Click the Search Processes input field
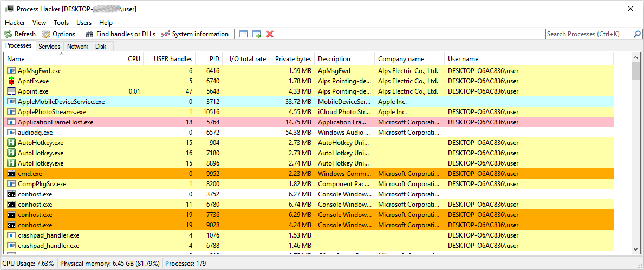Image resolution: width=644 pixels, height=270 pixels. pos(588,34)
